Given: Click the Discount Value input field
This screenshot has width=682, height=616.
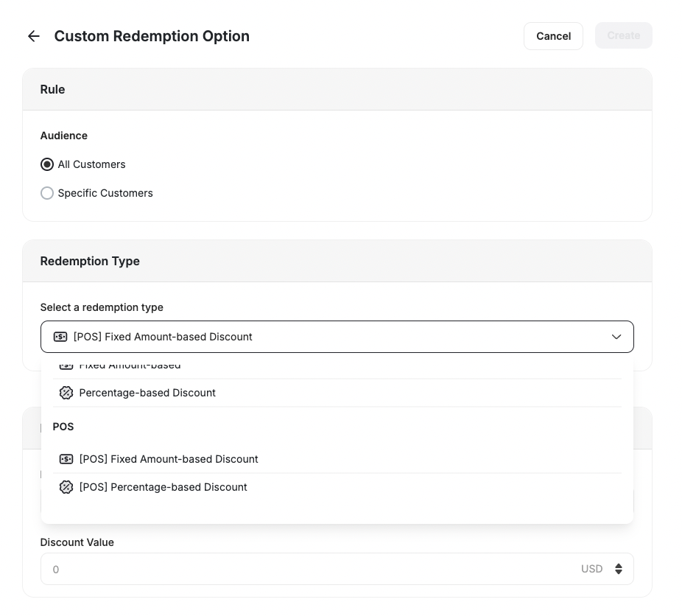Looking at the screenshot, I should pos(295,569).
